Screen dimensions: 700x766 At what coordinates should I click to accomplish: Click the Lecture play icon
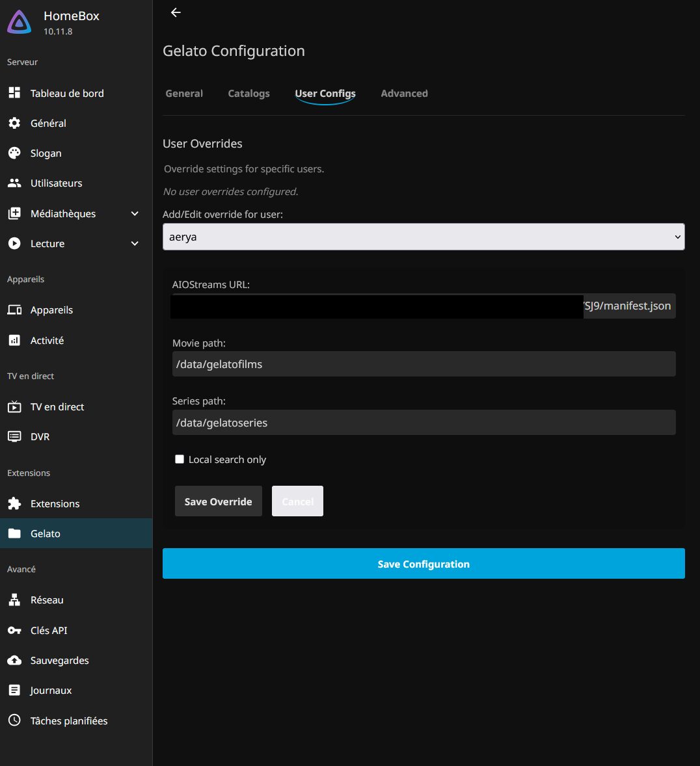15,243
